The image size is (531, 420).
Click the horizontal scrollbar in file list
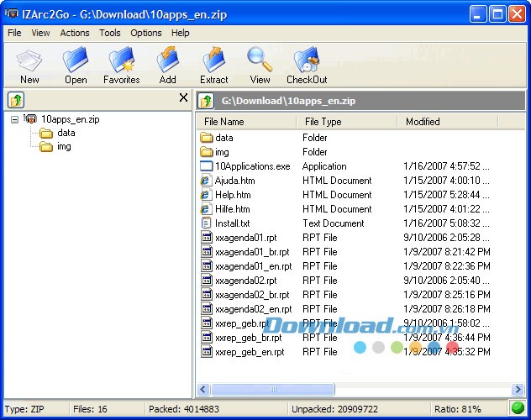pyautogui.click(x=353, y=390)
